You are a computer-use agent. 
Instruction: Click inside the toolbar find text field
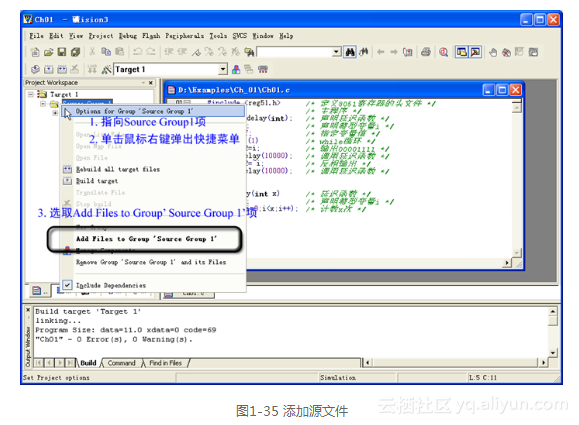[x=295, y=52]
